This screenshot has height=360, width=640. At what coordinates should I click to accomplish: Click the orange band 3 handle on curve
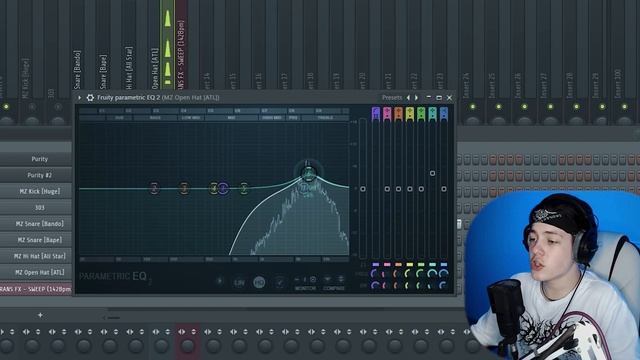coord(184,188)
